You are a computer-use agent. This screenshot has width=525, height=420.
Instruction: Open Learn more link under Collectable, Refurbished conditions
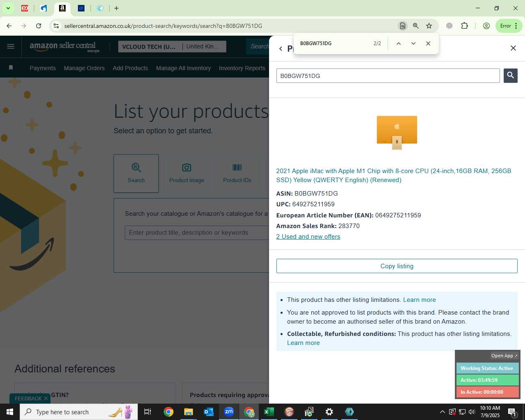coord(303,343)
